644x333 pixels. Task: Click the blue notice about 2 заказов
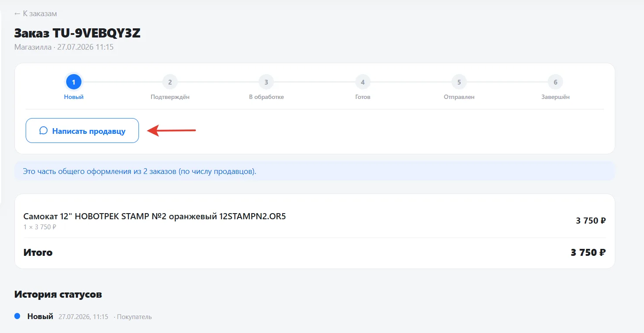[315, 171]
